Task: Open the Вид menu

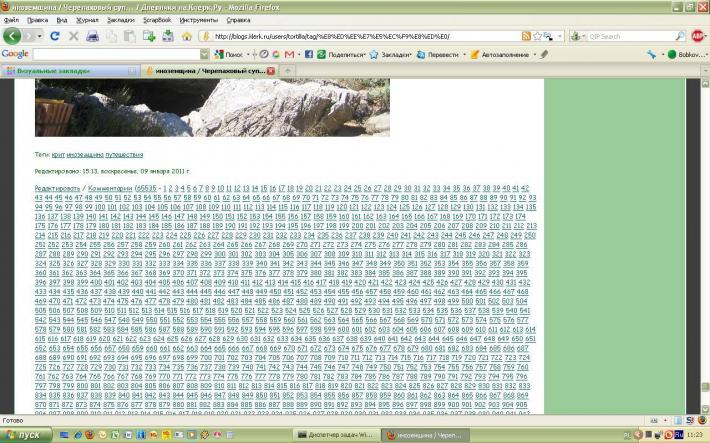Action: click(62, 20)
